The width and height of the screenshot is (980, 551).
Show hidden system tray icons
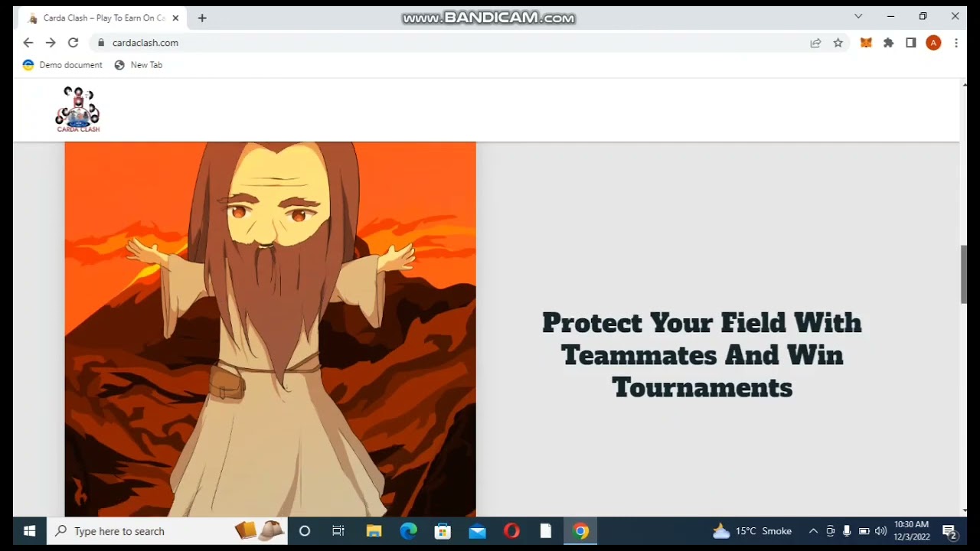[x=813, y=531]
